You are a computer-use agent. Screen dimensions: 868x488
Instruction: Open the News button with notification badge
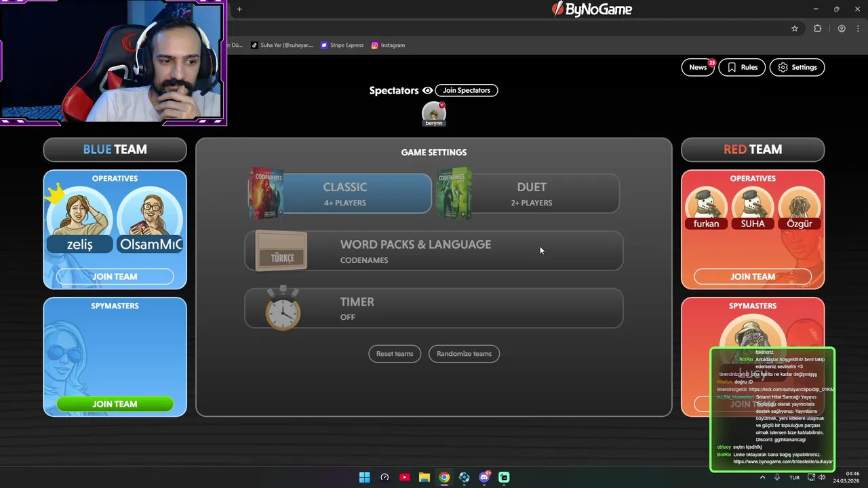tap(698, 67)
